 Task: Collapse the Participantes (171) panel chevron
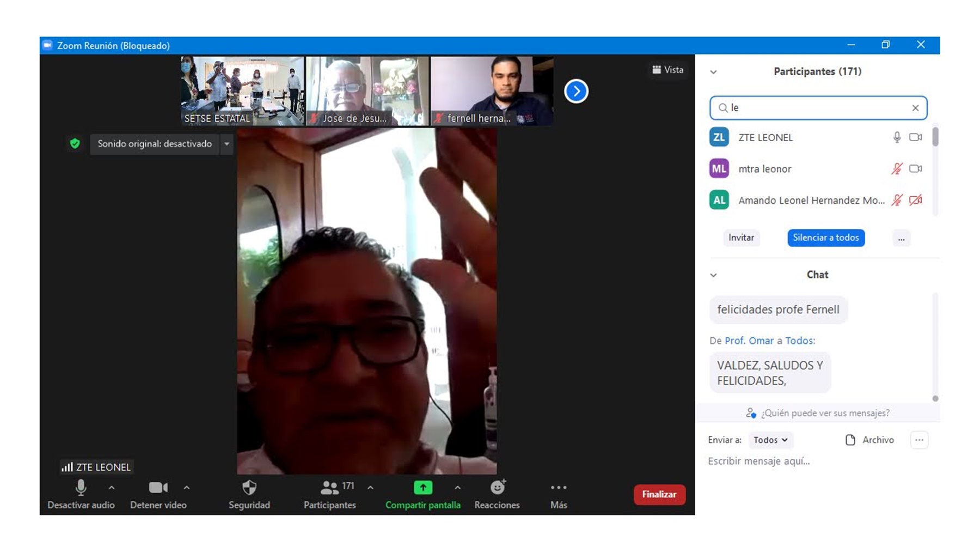coord(713,72)
